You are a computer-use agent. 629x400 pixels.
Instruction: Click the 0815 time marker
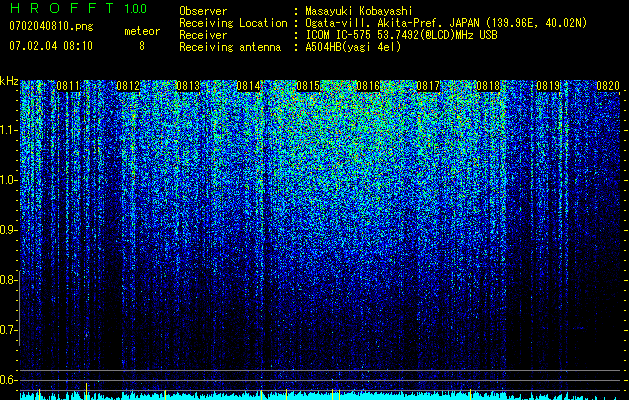(x=308, y=86)
